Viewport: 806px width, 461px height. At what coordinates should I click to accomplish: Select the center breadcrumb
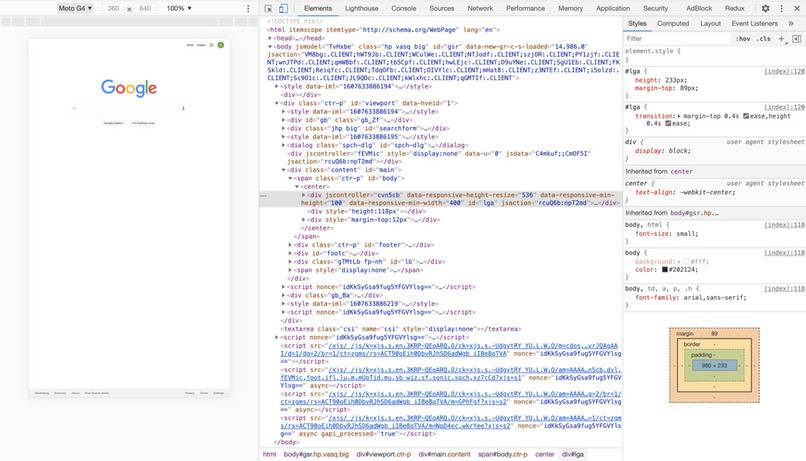pos(544,454)
